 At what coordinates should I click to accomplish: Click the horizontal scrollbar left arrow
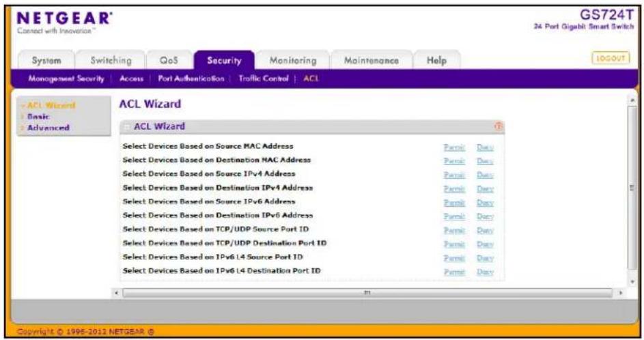click(116, 293)
